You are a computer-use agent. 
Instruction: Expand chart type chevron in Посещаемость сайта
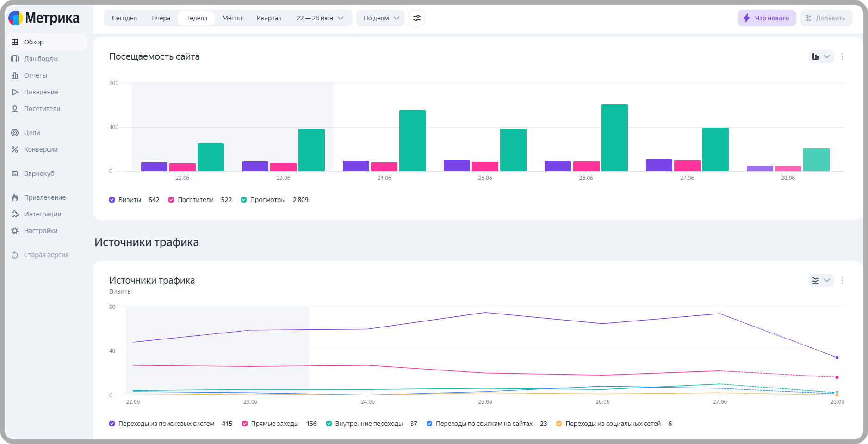[827, 56]
